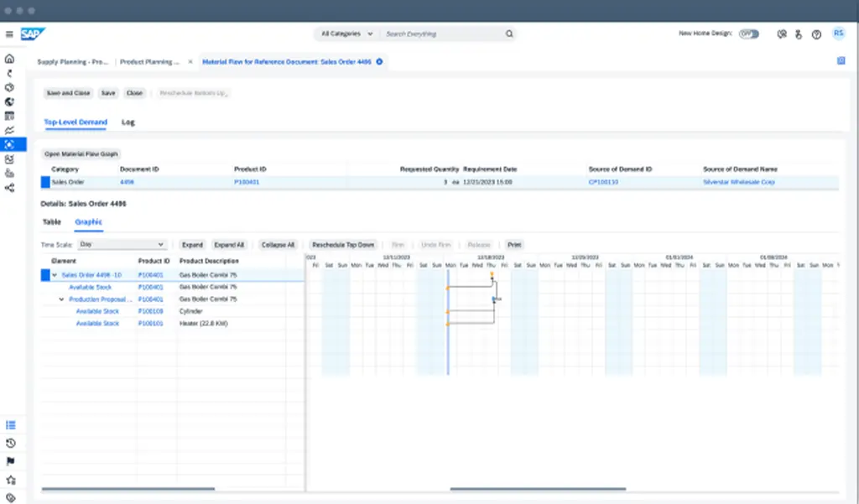Open document ID 4496 link
Image resolution: width=859 pixels, height=504 pixels.
click(128, 182)
